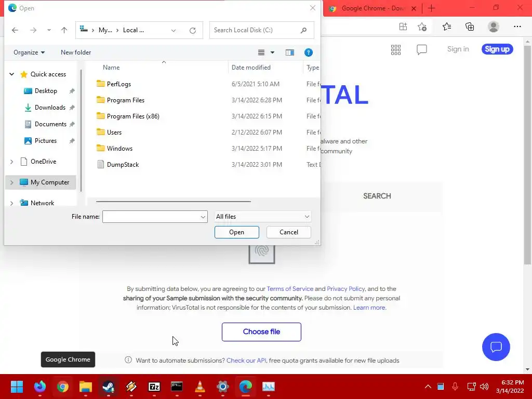Create a New folder

click(76, 52)
